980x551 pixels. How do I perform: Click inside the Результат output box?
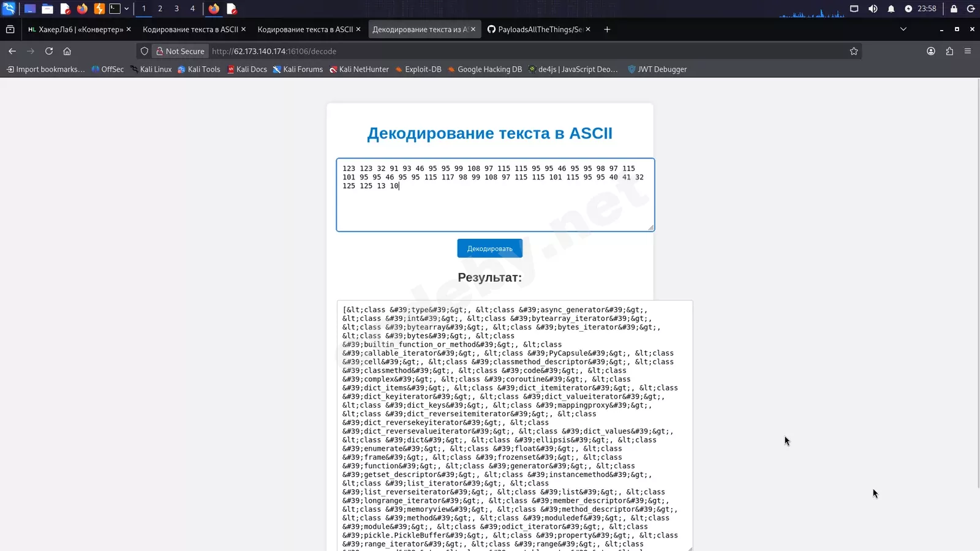(x=514, y=425)
